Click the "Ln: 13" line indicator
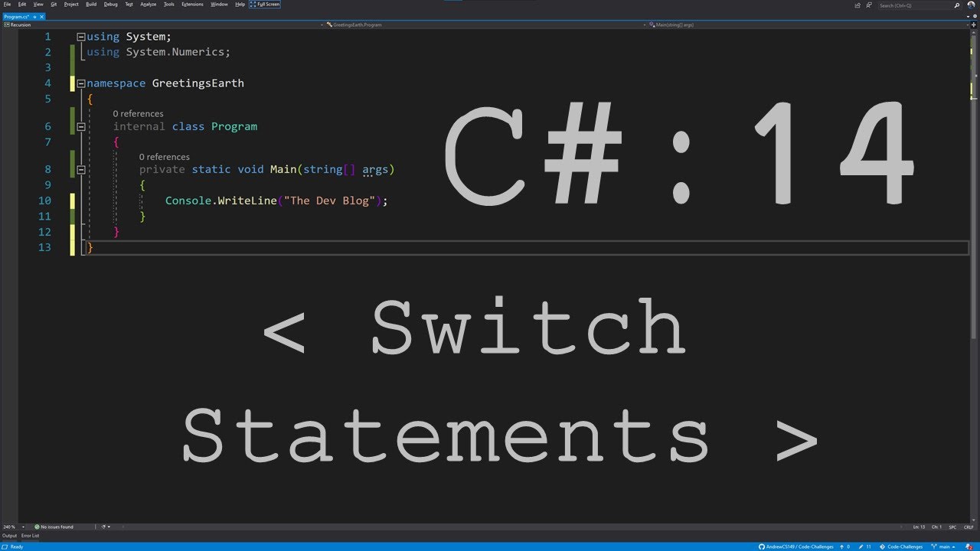The height and width of the screenshot is (551, 980). [918, 527]
